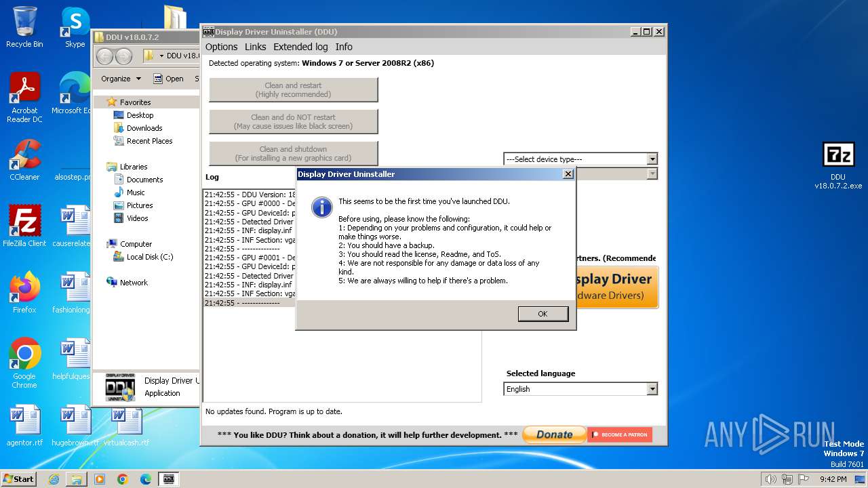
Task: Select Downloads in the Explorer sidebar
Action: pos(144,128)
